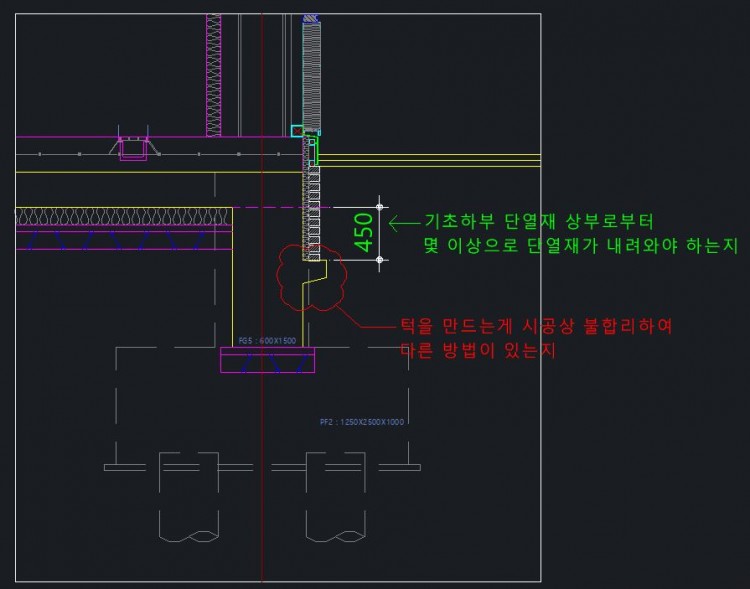Select the right pile break symbol
The image size is (750, 589).
tap(335, 530)
